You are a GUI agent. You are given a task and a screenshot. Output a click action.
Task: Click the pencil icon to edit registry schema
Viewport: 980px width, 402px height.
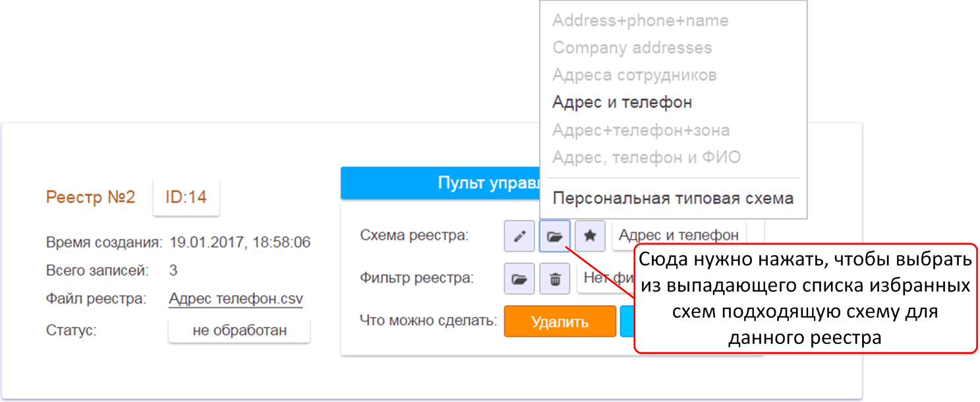click(519, 236)
